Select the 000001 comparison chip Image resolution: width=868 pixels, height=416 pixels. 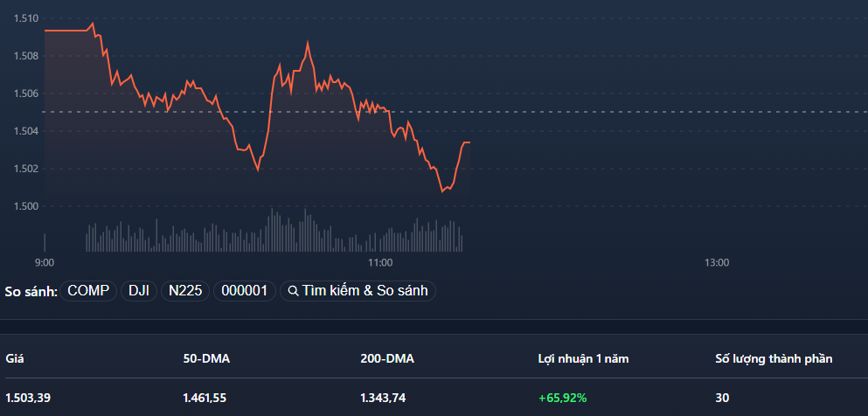coord(244,291)
